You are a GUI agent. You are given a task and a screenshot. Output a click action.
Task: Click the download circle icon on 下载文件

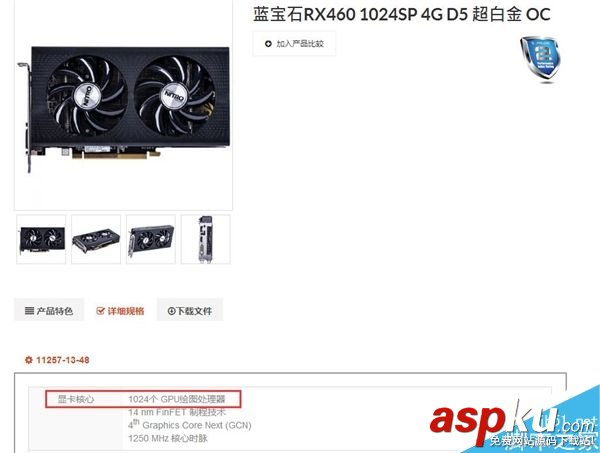tap(171, 311)
